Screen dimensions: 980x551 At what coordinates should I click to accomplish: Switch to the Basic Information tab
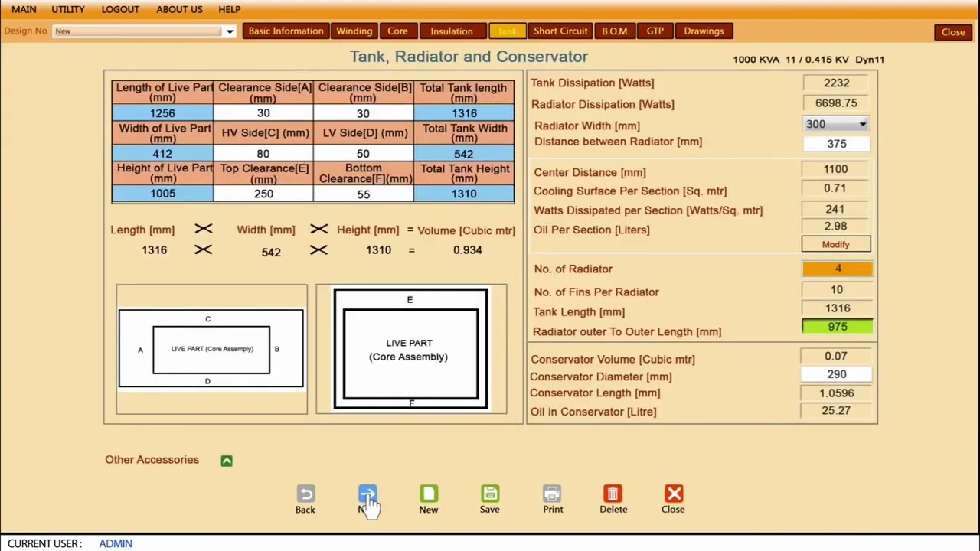pyautogui.click(x=286, y=31)
